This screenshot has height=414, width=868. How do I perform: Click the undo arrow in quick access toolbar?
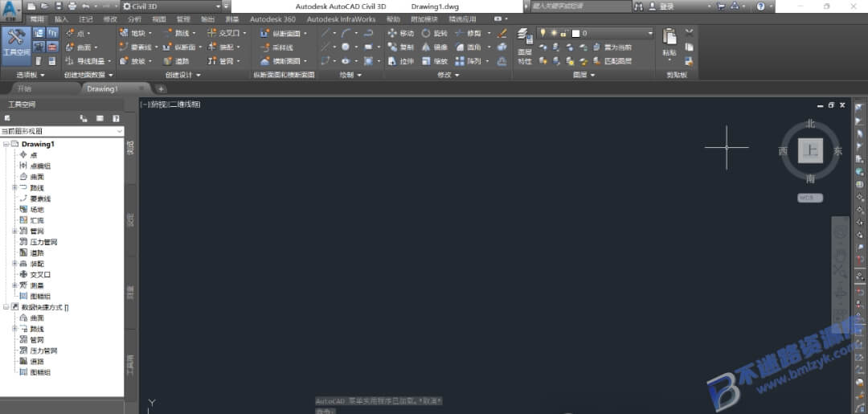[x=86, y=6]
